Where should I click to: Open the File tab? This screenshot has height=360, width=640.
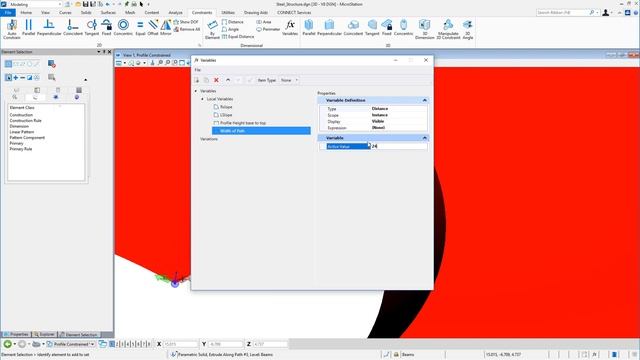8,13
